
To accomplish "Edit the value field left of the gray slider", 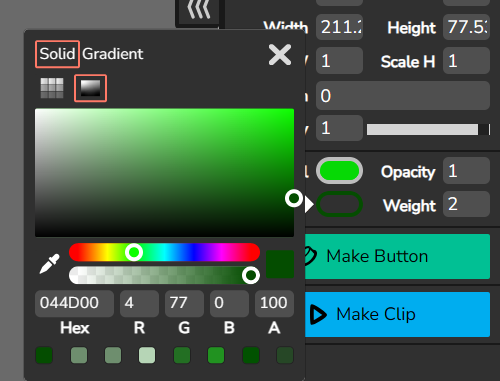I will tap(339, 128).
